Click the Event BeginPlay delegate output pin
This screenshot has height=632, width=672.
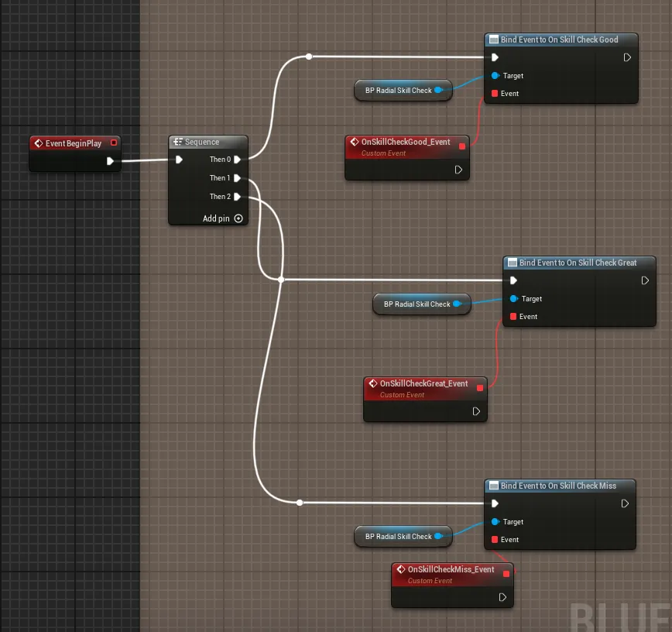coord(114,143)
